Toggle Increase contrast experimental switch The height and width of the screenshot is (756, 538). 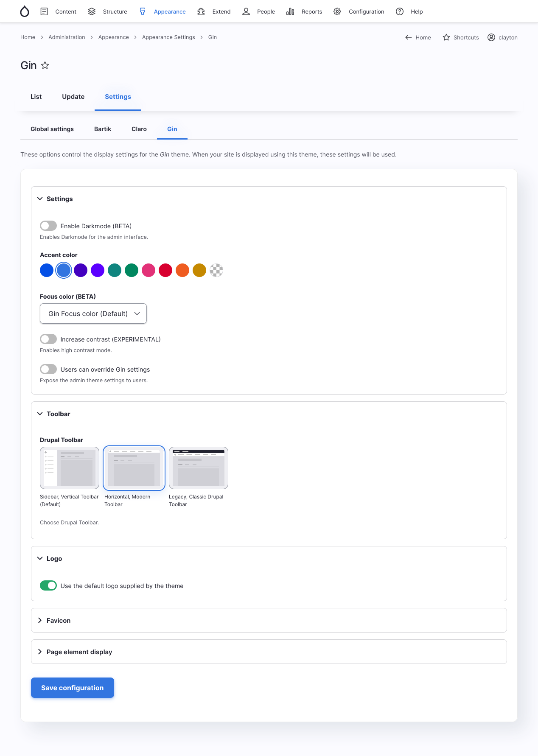tap(48, 339)
